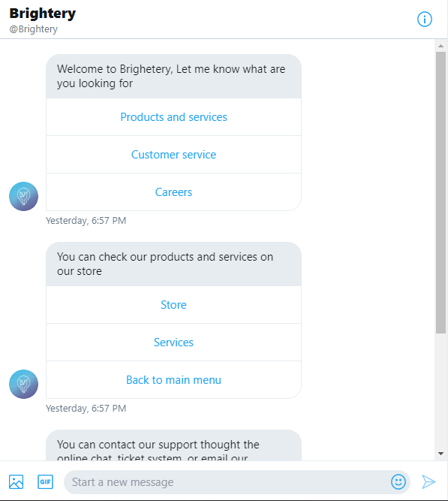
Task: Choose the Services quick reply
Action: (173, 343)
